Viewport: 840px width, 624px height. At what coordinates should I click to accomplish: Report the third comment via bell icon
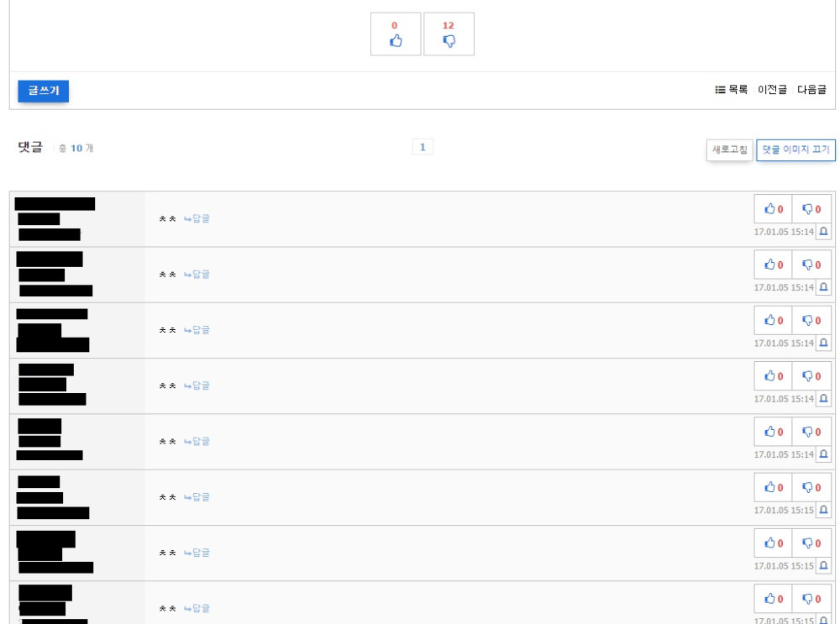click(x=824, y=343)
